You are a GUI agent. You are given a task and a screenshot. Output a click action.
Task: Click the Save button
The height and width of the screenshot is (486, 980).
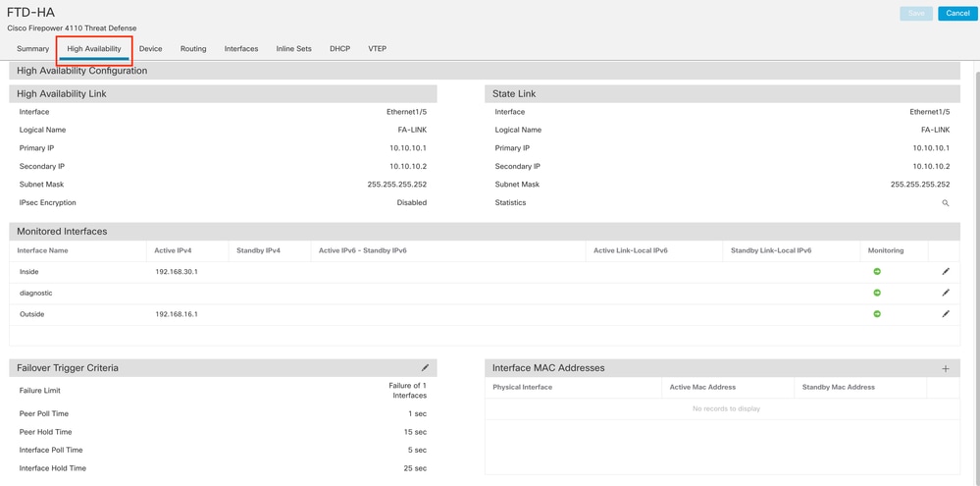(915, 14)
